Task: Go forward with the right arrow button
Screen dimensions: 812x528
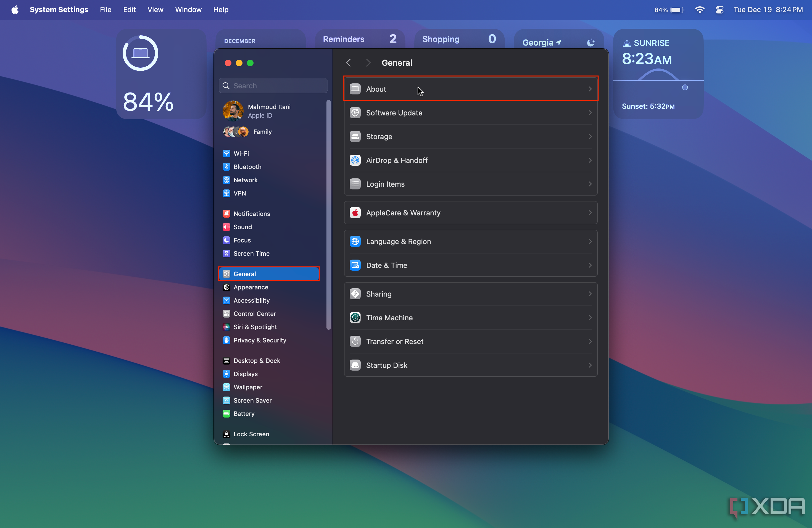Action: pos(368,63)
